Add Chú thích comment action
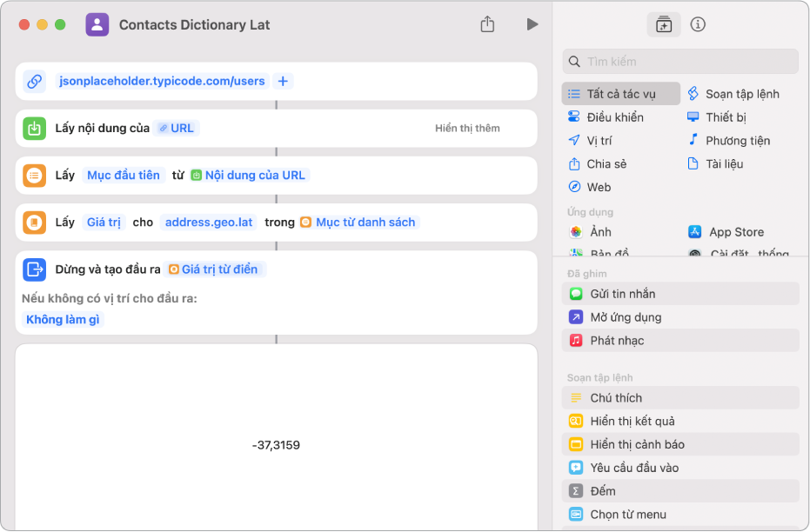 (680, 398)
